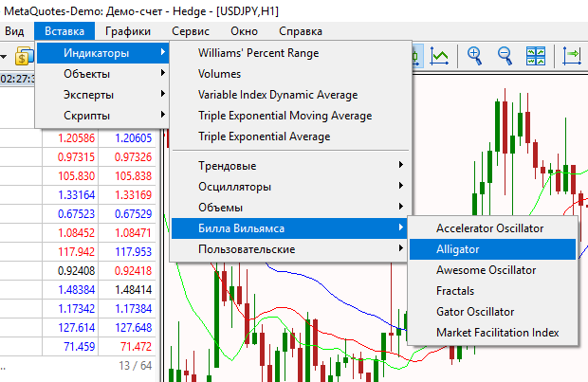Expand the Объекты submenu
Image resolution: width=588 pixels, height=382 pixels.
(x=102, y=74)
